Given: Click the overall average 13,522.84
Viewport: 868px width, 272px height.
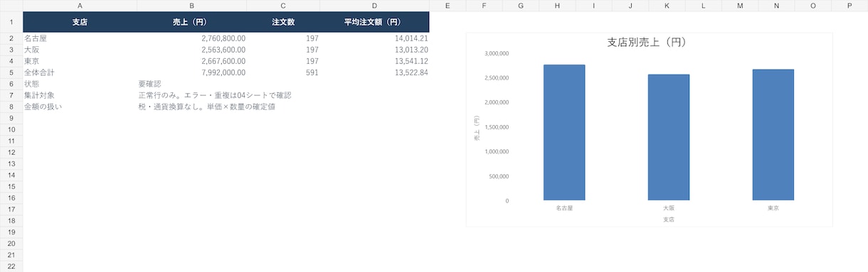Looking at the screenshot, I should [x=375, y=72].
